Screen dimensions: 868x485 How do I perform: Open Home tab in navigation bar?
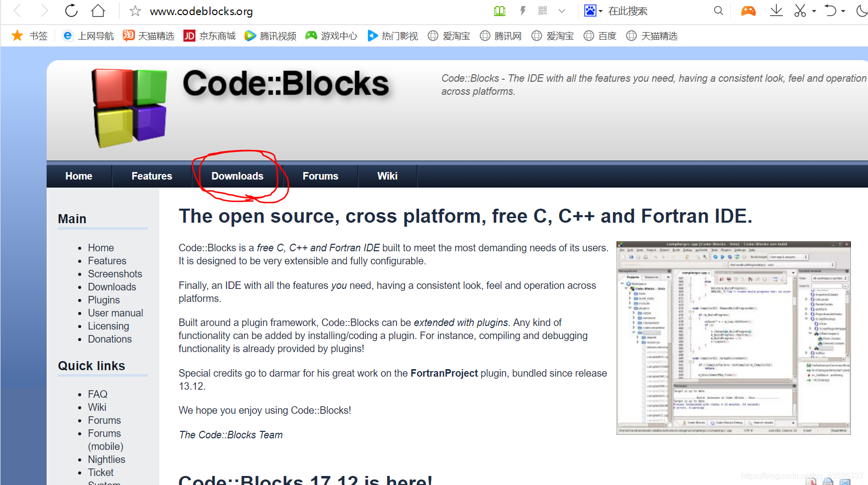click(79, 176)
